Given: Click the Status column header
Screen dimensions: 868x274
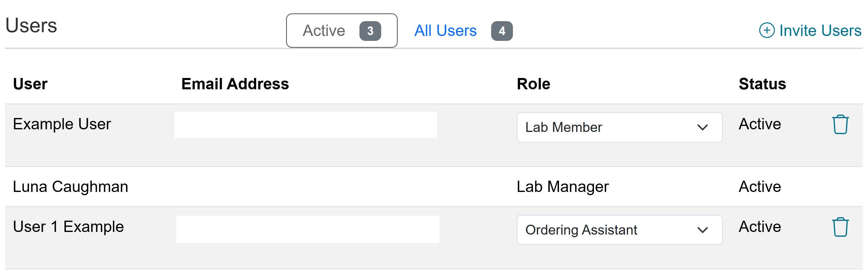Looking at the screenshot, I should point(762,84).
